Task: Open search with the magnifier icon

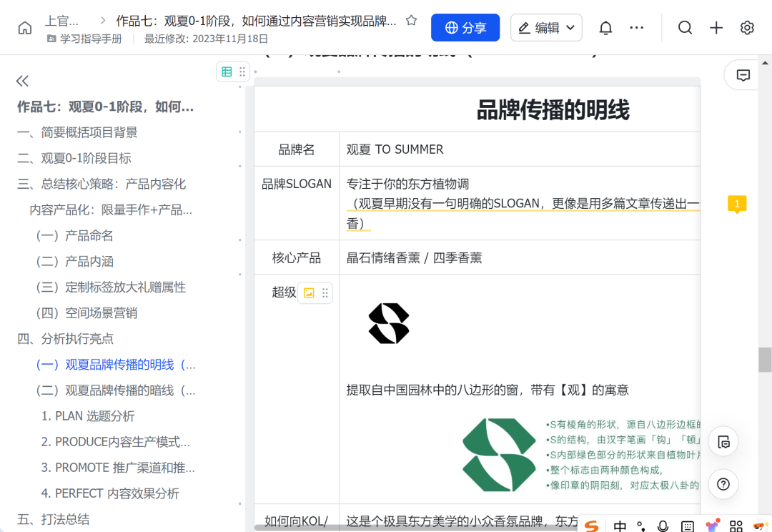Action: point(685,27)
